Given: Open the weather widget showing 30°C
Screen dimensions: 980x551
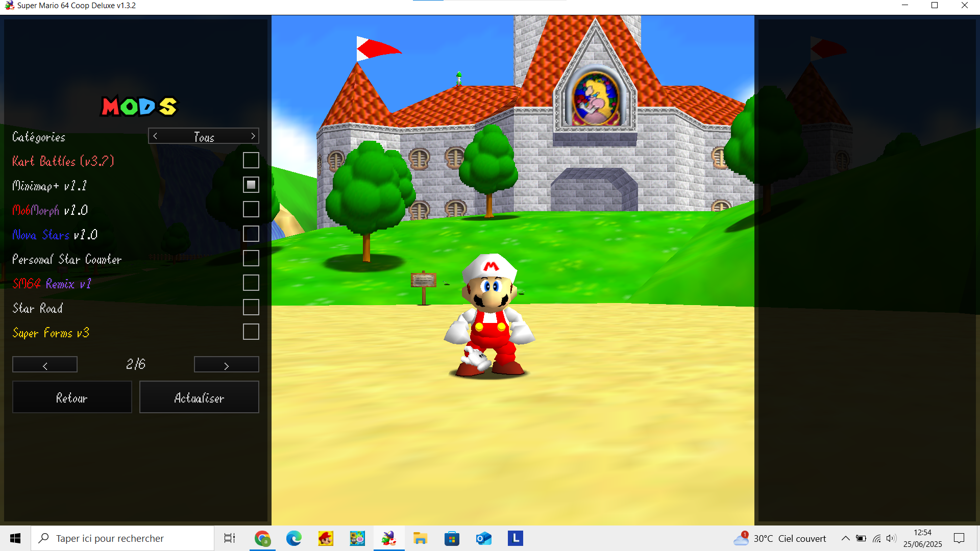Looking at the screenshot, I should coord(780,538).
